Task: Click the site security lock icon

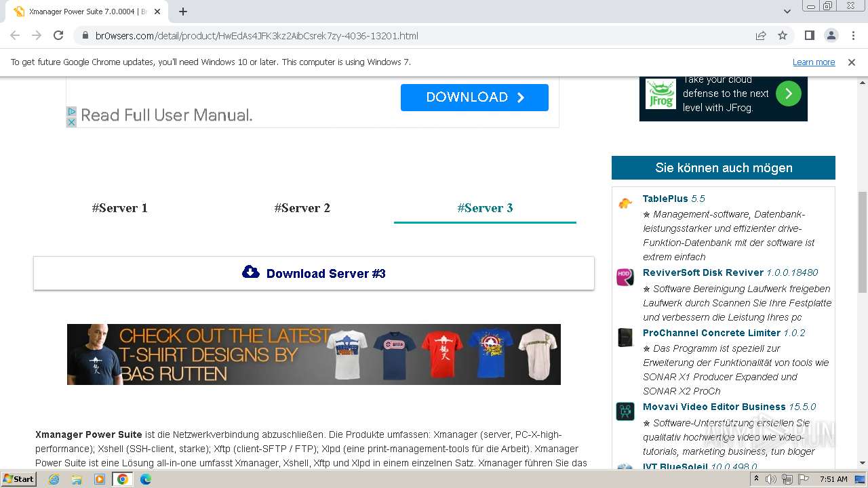Action: point(85,36)
